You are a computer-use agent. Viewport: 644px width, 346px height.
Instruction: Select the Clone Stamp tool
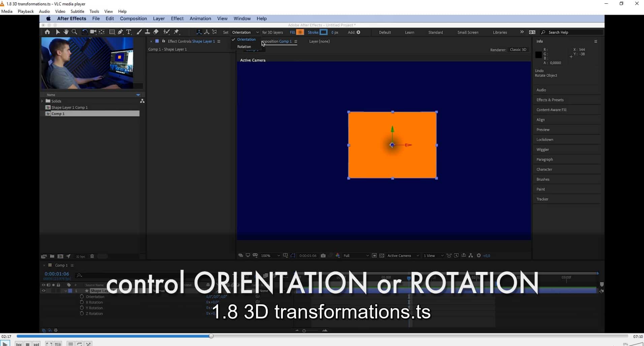(x=147, y=32)
